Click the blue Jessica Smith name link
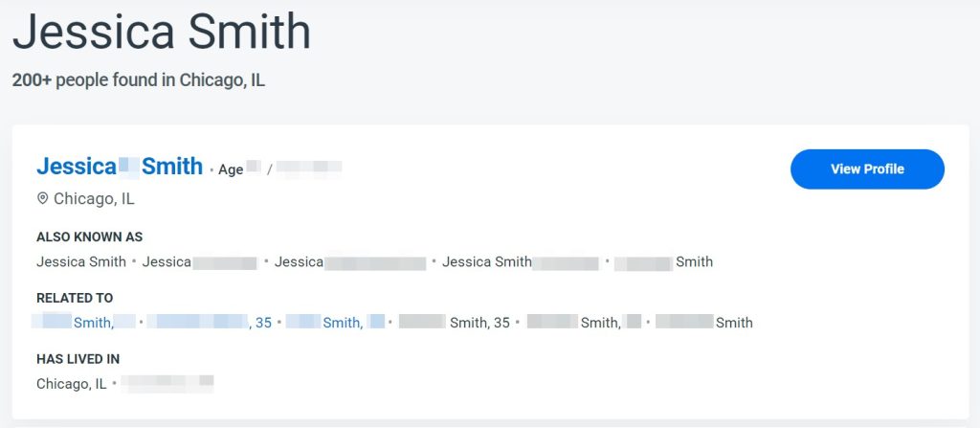Screen dimensions: 980x428 [x=120, y=167]
